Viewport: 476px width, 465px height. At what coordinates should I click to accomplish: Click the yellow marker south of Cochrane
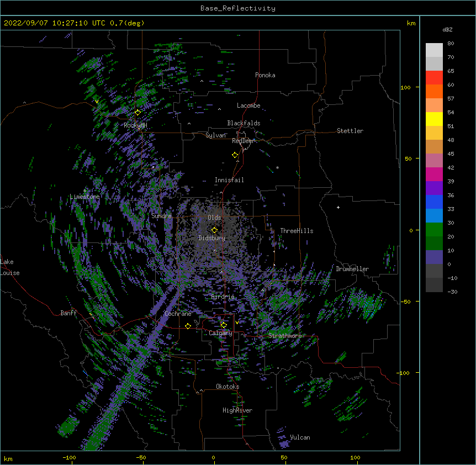coord(188,326)
